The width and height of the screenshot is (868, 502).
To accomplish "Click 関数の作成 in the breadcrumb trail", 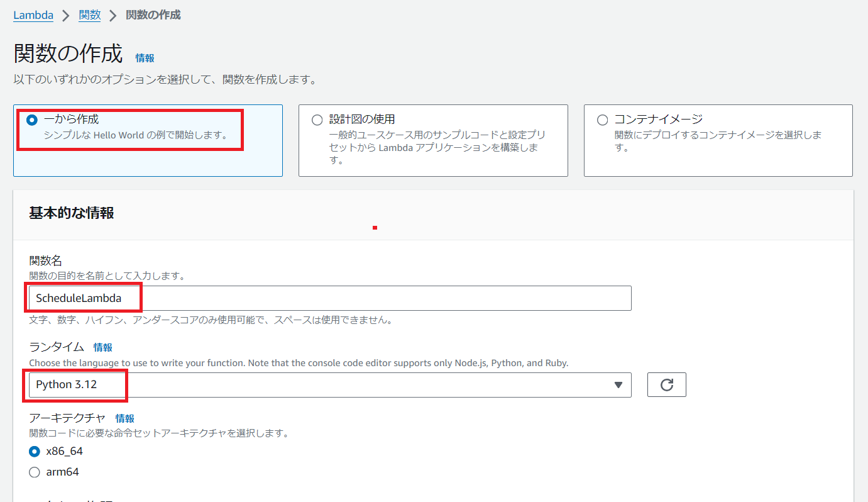I will (x=153, y=15).
